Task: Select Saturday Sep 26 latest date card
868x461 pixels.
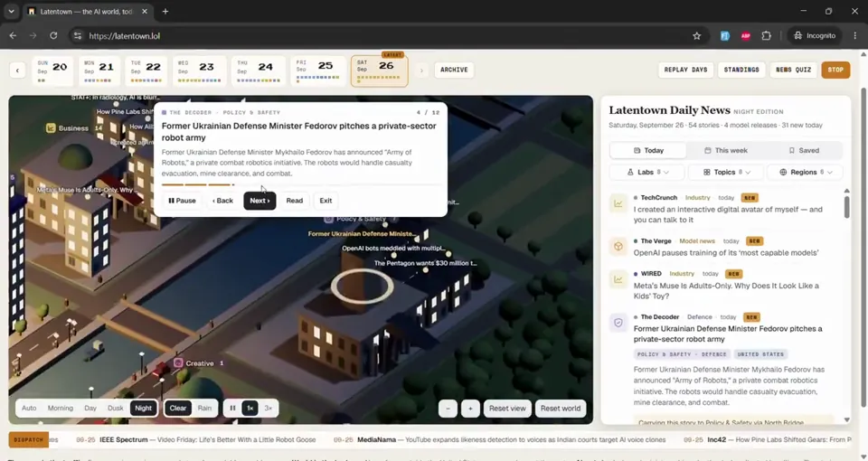Action: tap(379, 71)
